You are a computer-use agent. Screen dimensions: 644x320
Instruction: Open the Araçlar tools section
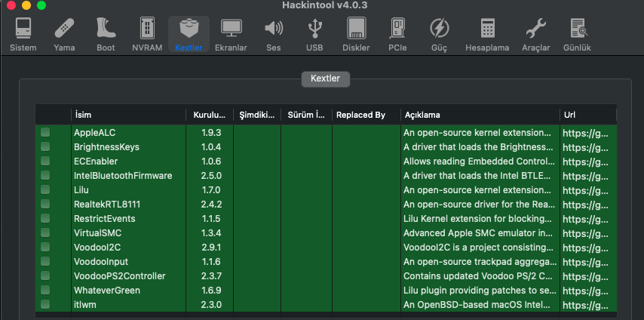click(535, 35)
